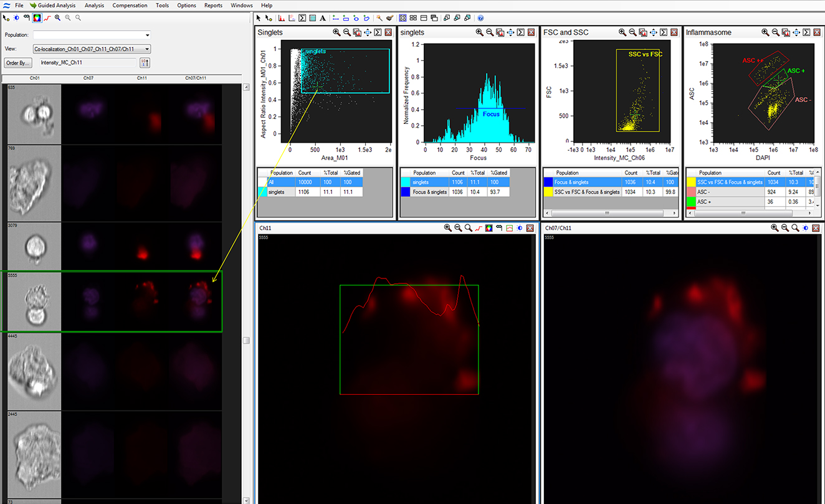Close the Ch11 image viewer
The height and width of the screenshot is (504, 825).
530,228
